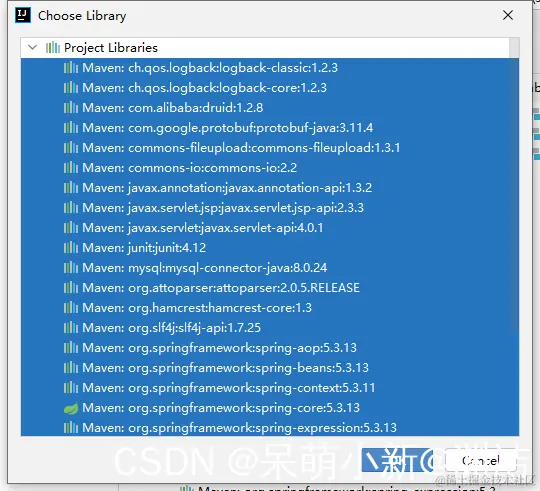540x491 pixels.
Task: Select Maven: ch.qos.logback:logback-classic:1.2.3
Action: click(270, 68)
